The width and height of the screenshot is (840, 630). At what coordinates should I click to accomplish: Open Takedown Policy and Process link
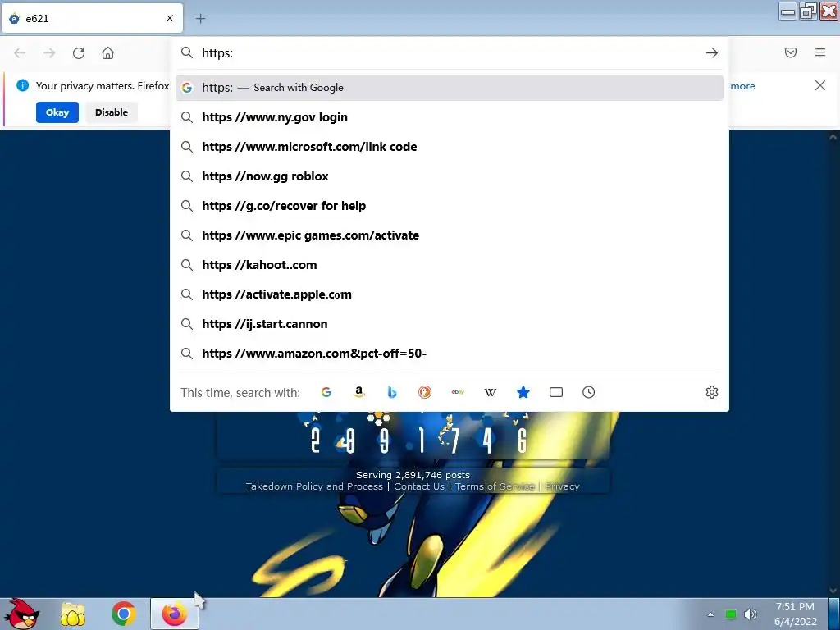coord(314,486)
